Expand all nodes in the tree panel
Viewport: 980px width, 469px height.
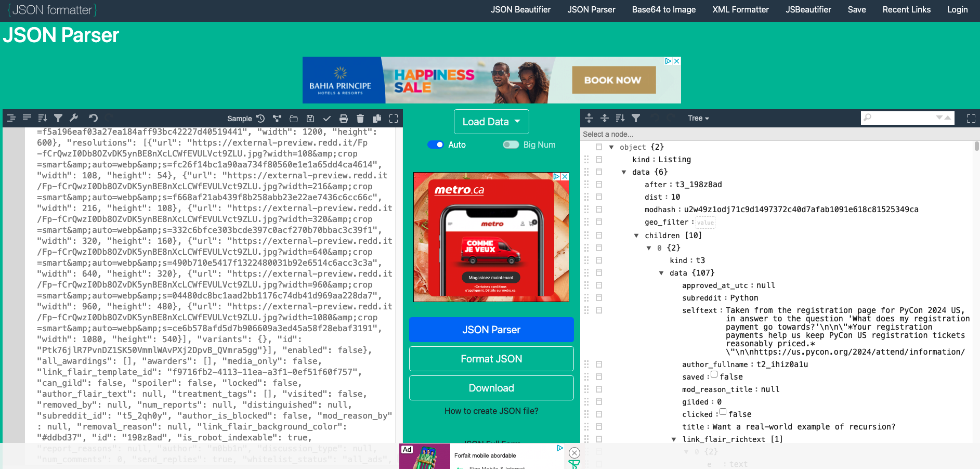pyautogui.click(x=589, y=118)
